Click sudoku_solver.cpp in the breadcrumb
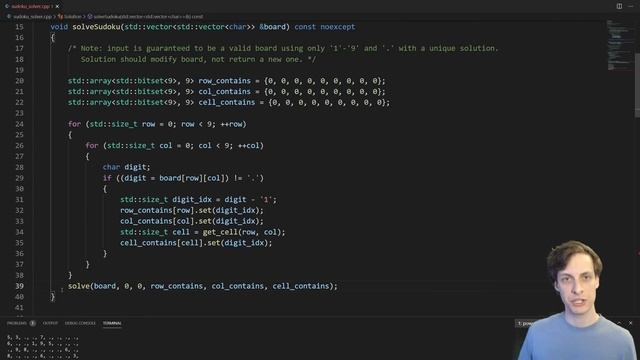Viewport: 640px width, 360px height. pos(32,17)
